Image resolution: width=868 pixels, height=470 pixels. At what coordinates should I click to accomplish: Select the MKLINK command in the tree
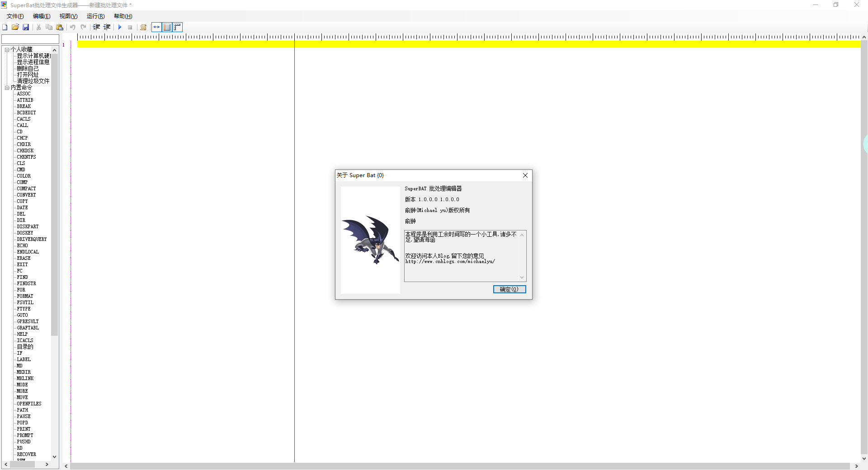[x=25, y=379]
